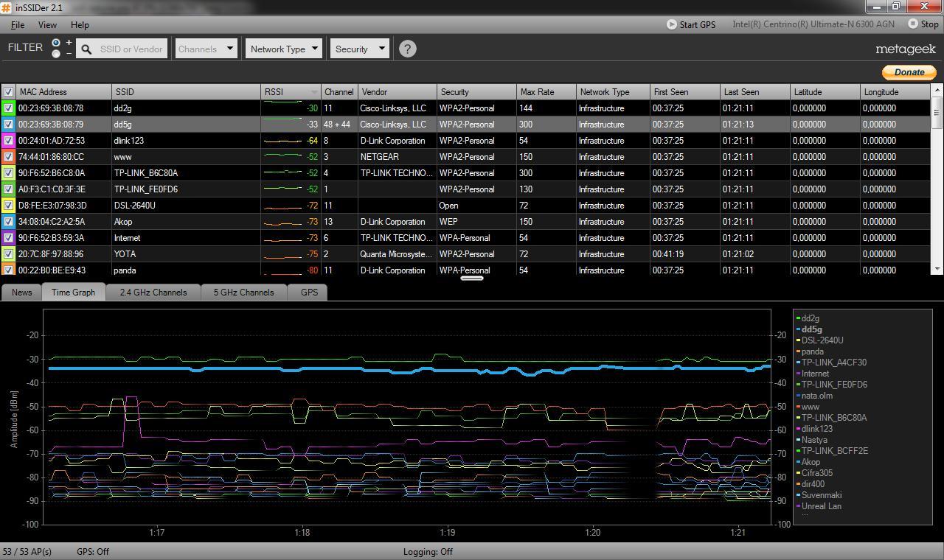Click the Start GPS play icon
The width and height of the screenshot is (944, 560).
click(671, 24)
